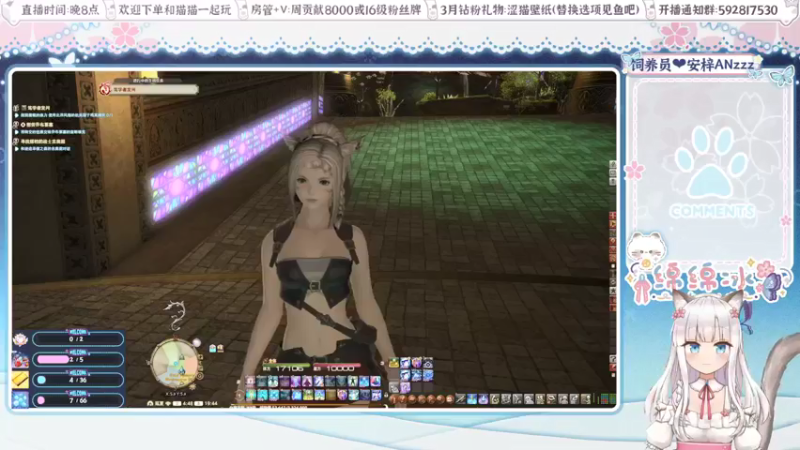The width and height of the screenshot is (800, 450).
Task: Click the last skill in upper hotbar row
Action: (x=375, y=381)
